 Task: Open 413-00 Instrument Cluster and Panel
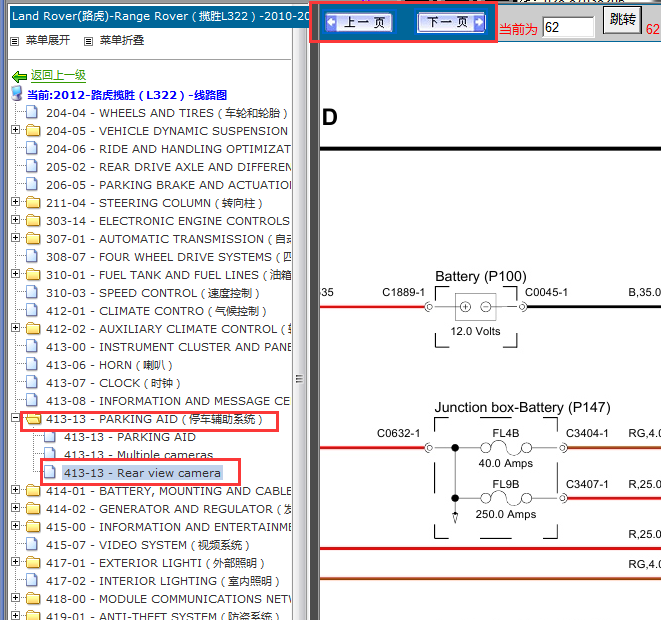tap(168, 347)
